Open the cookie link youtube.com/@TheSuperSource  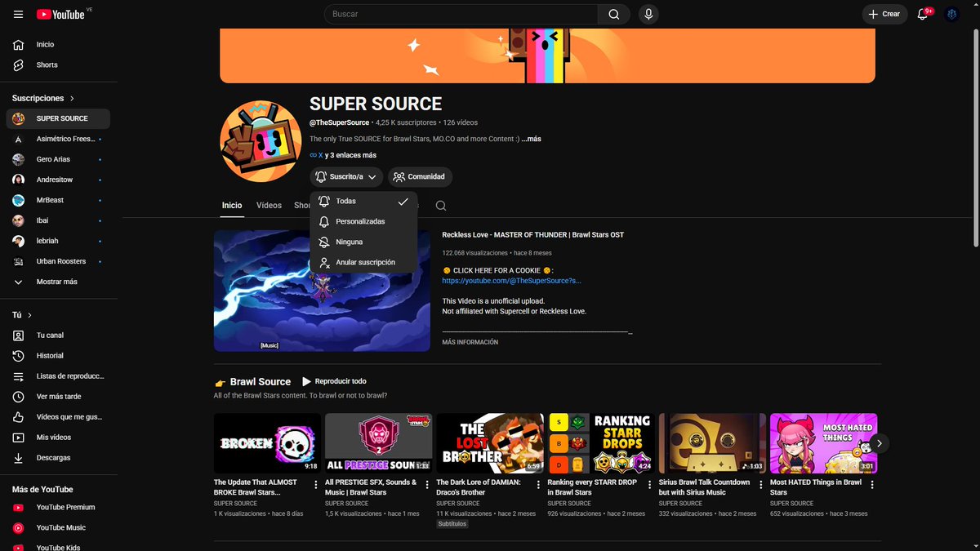coord(512,280)
